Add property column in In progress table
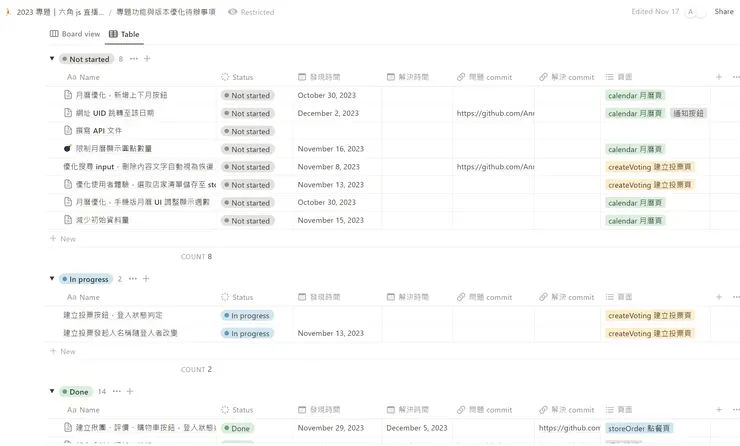 pyautogui.click(x=719, y=297)
